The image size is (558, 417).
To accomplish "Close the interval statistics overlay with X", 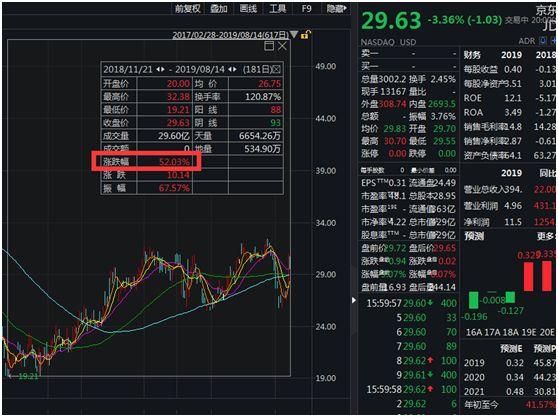I will (282, 46).
